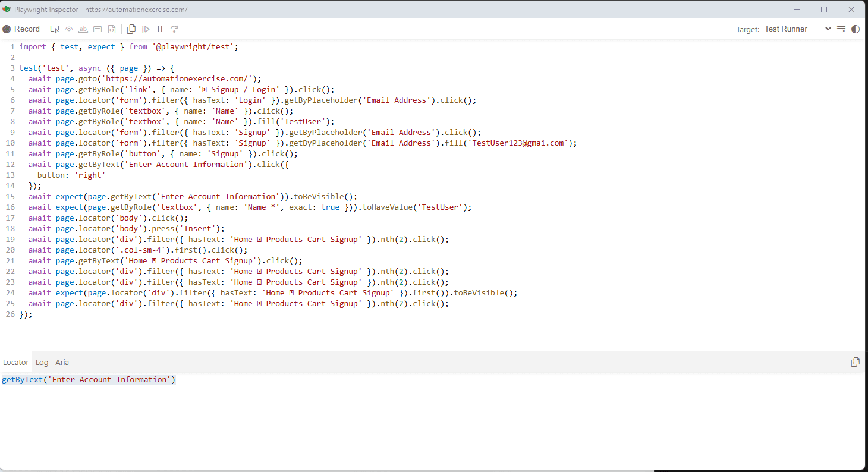868x472 pixels.
Task: Click the Assert snapshot icon
Action: [111, 29]
